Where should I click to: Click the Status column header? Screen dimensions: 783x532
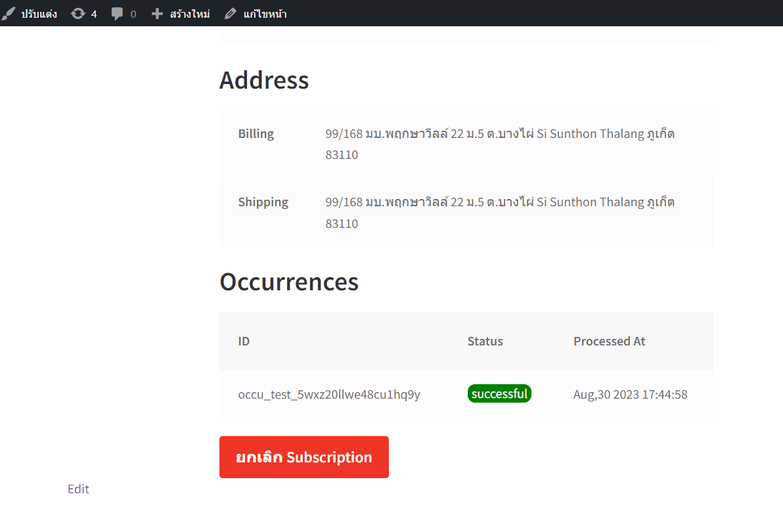tap(485, 342)
